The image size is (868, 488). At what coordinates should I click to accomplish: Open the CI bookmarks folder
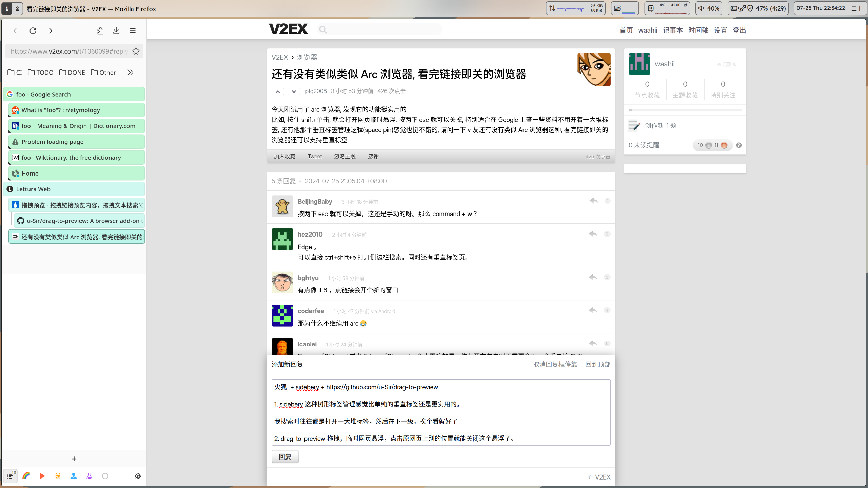pyautogui.click(x=15, y=73)
